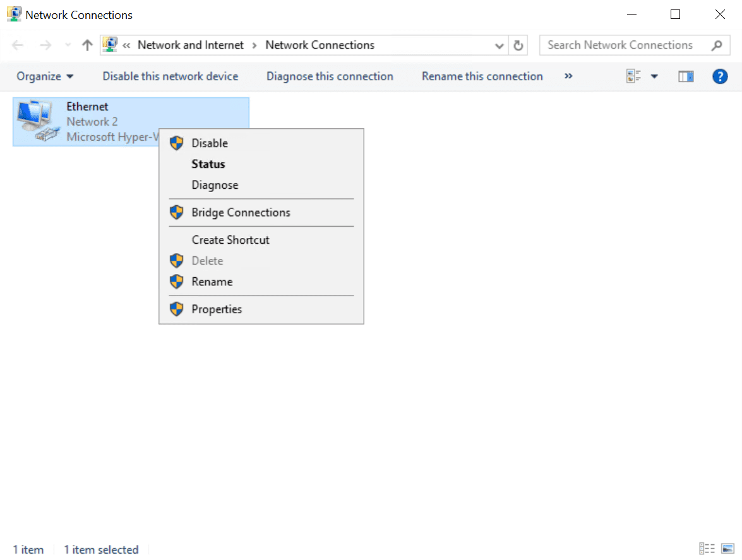Click the '1 item' status text
The image size is (742, 560).
pos(28,550)
